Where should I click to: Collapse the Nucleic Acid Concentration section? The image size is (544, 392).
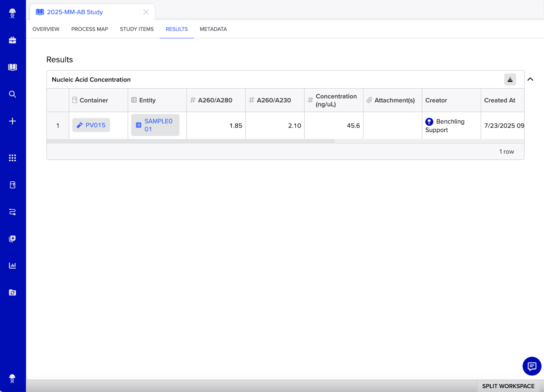click(530, 79)
